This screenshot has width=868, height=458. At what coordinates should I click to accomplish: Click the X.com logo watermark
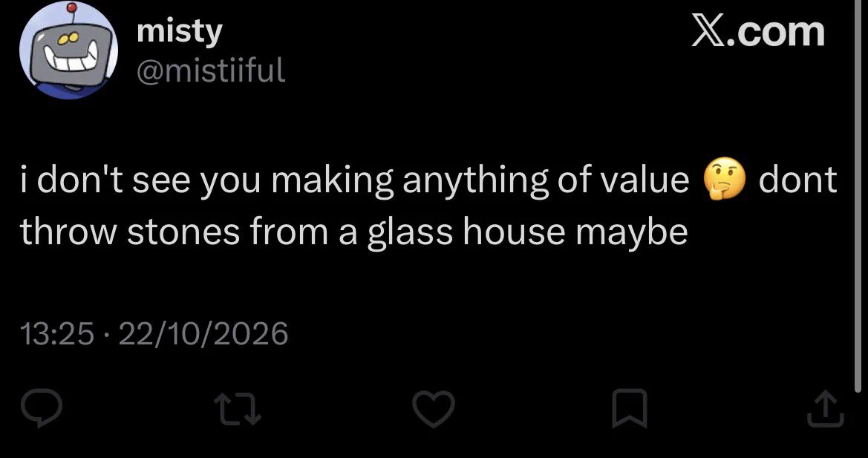(x=758, y=32)
